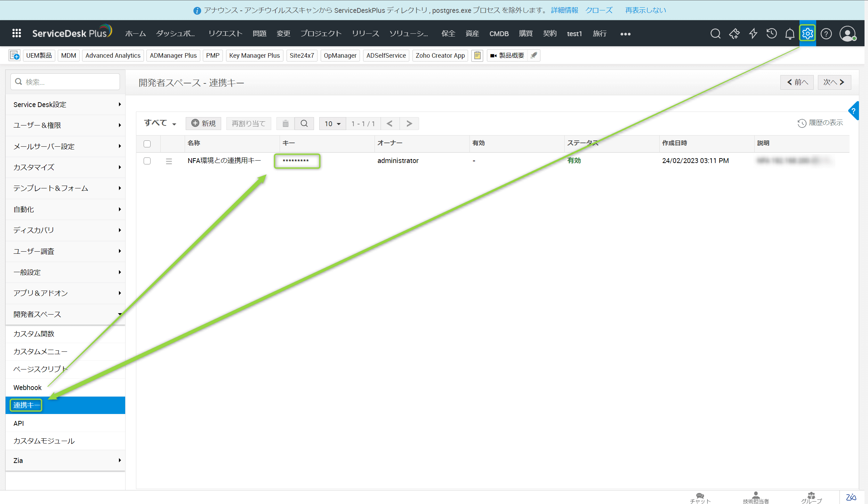868x504 pixels.
Task: Open the 10 rows-per-page dropdown
Action: click(332, 124)
